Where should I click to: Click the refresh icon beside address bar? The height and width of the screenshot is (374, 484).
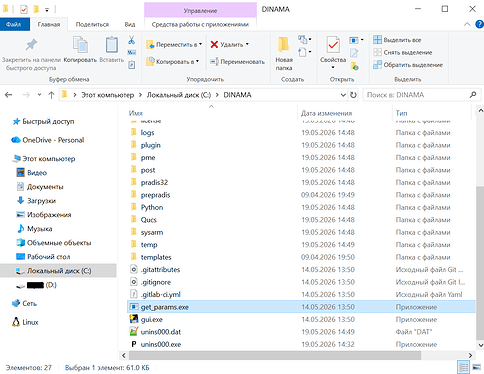coord(353,95)
